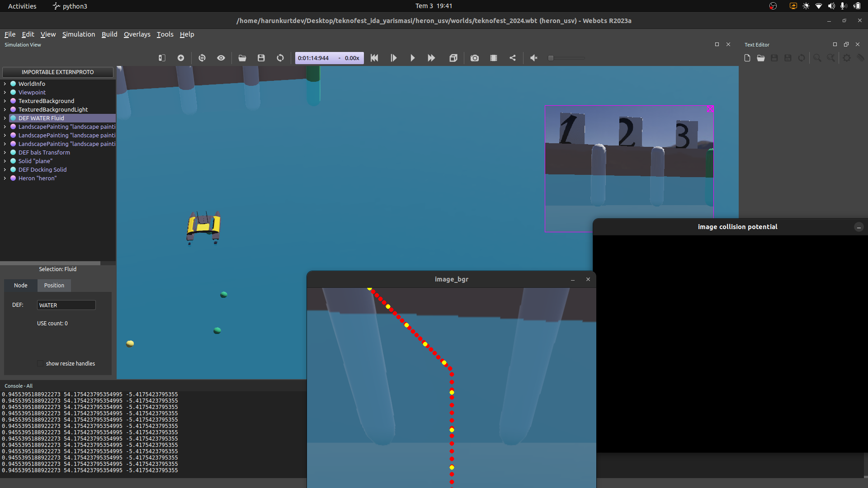
Task: Run simulation in real-time
Action: (412, 58)
